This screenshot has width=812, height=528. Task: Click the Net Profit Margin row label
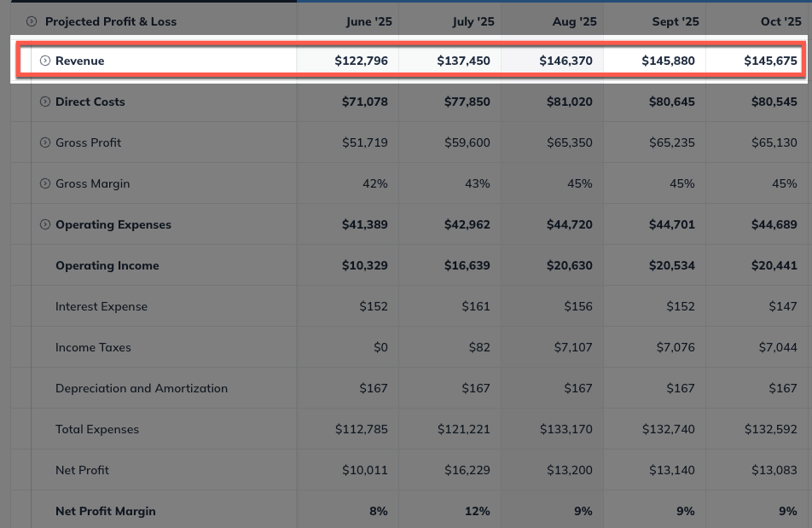105,510
